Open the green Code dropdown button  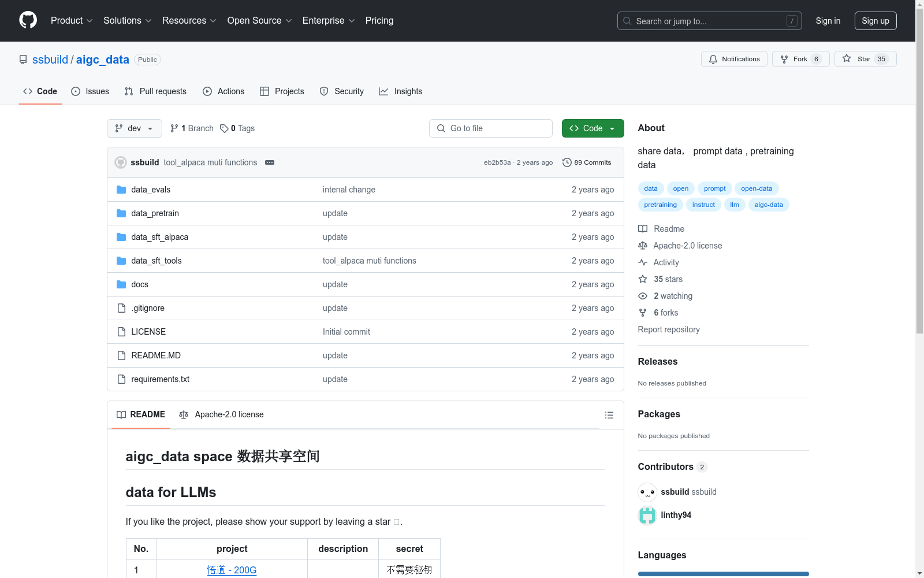point(593,128)
